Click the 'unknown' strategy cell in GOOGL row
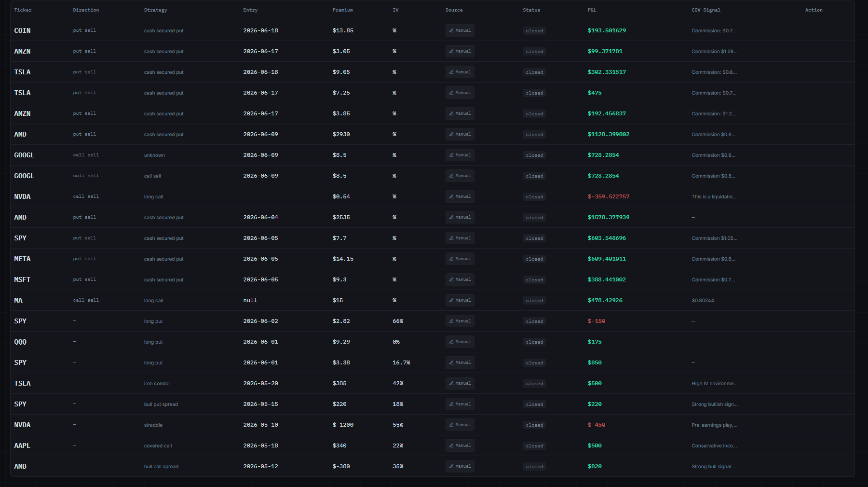This screenshot has height=487, width=868. coord(154,155)
